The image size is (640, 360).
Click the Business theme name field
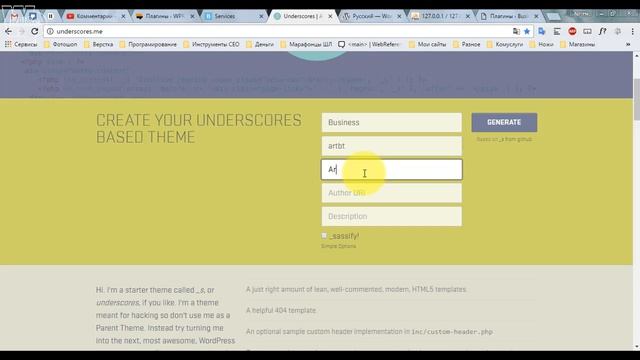[391, 122]
